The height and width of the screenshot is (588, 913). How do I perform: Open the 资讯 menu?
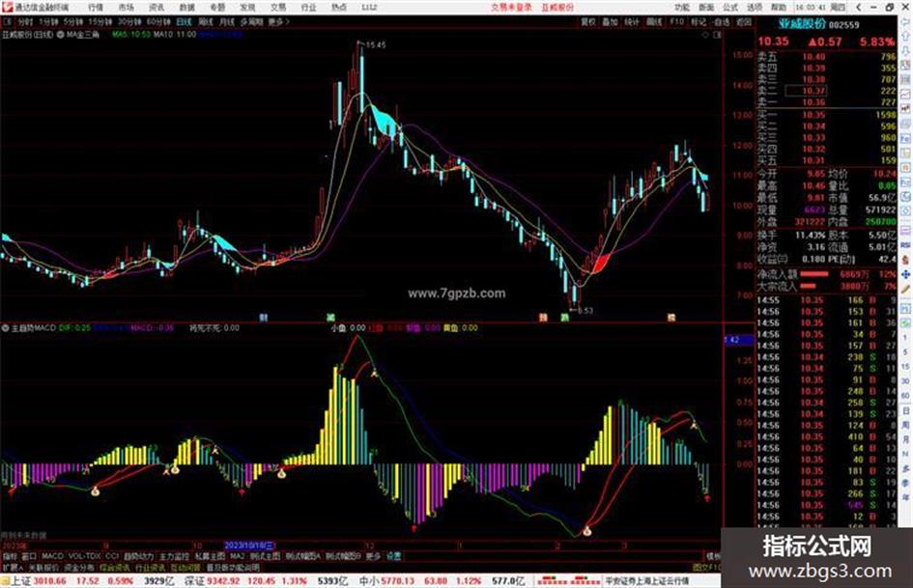point(157,7)
